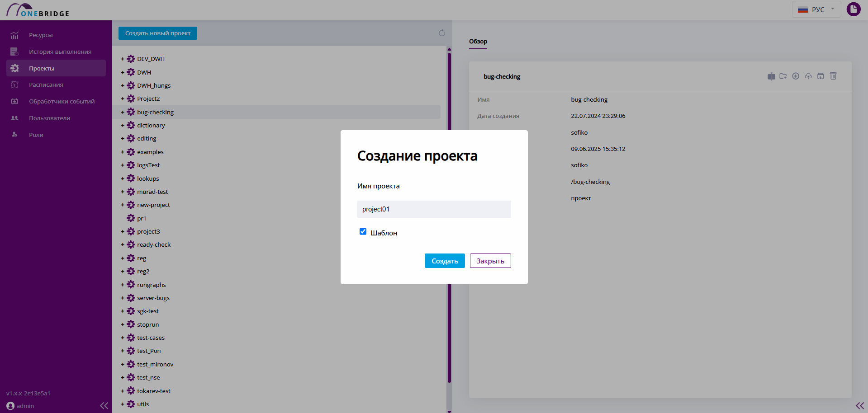Click the trash delete icon
Viewport: 868px width, 413px height.
click(833, 76)
